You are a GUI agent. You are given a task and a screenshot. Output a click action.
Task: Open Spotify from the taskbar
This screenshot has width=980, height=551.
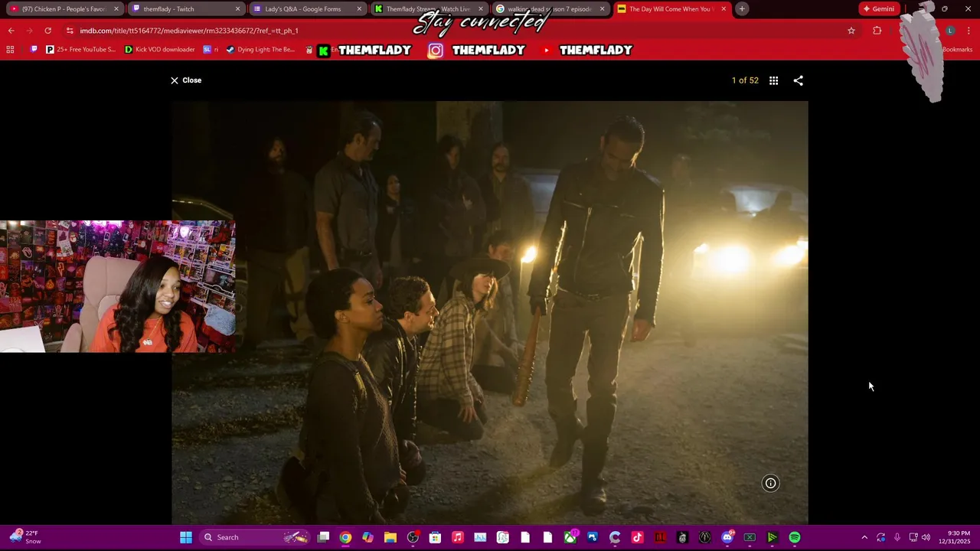(795, 537)
